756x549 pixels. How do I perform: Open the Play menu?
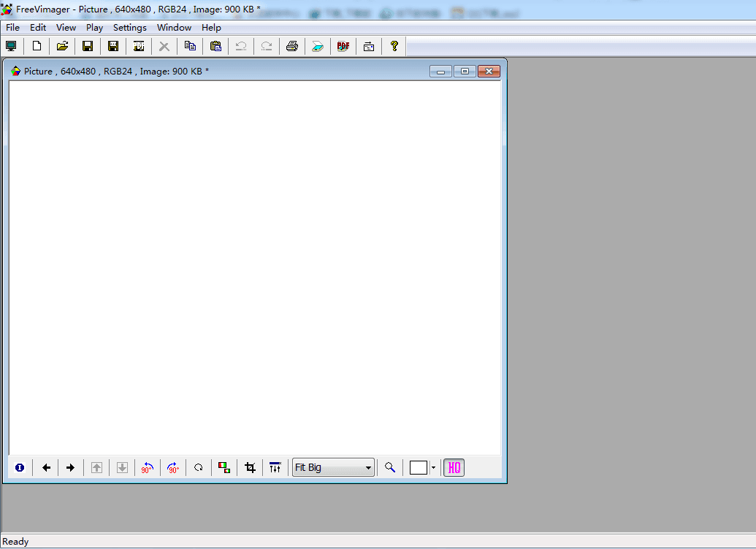pos(94,28)
